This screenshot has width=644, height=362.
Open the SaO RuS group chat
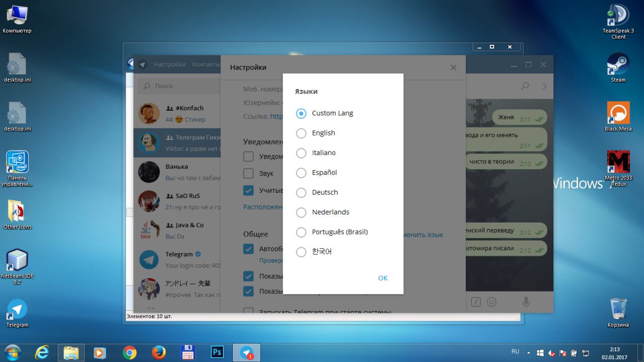pos(177,201)
